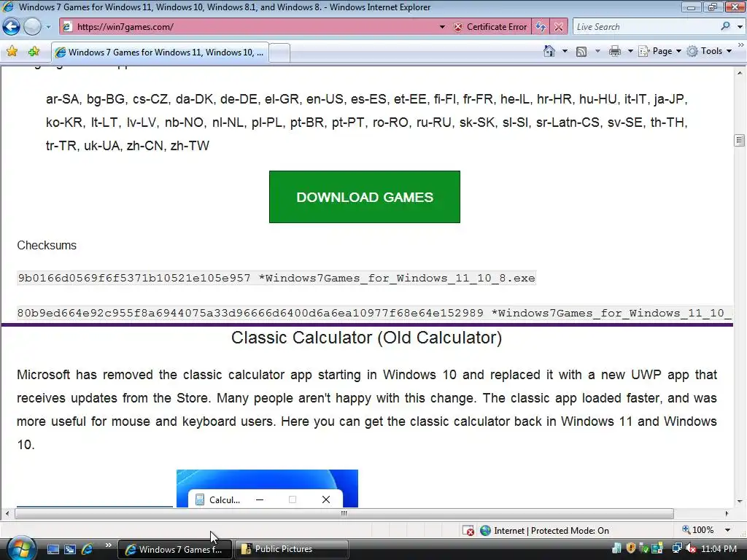747x560 pixels.
Task: Open the Windows Start orb
Action: tap(22, 548)
